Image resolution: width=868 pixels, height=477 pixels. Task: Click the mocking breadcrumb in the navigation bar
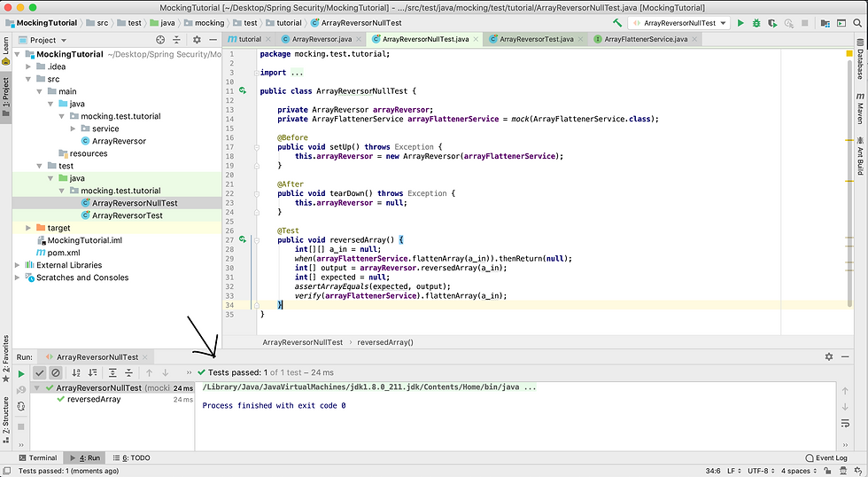(x=209, y=23)
